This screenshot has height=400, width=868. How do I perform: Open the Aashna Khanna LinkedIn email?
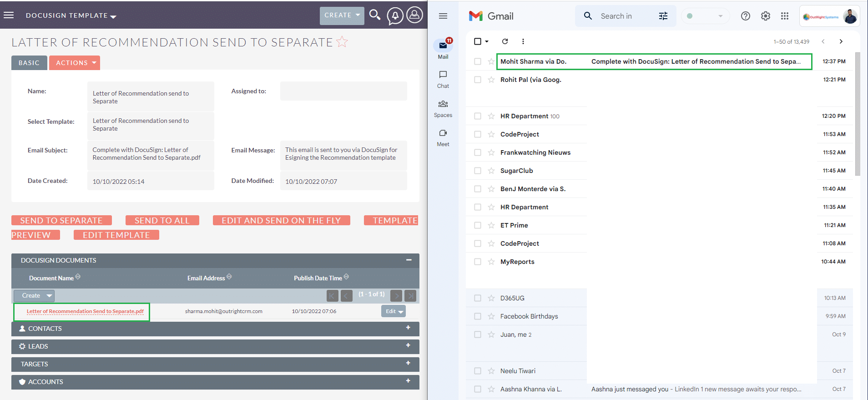(659, 389)
